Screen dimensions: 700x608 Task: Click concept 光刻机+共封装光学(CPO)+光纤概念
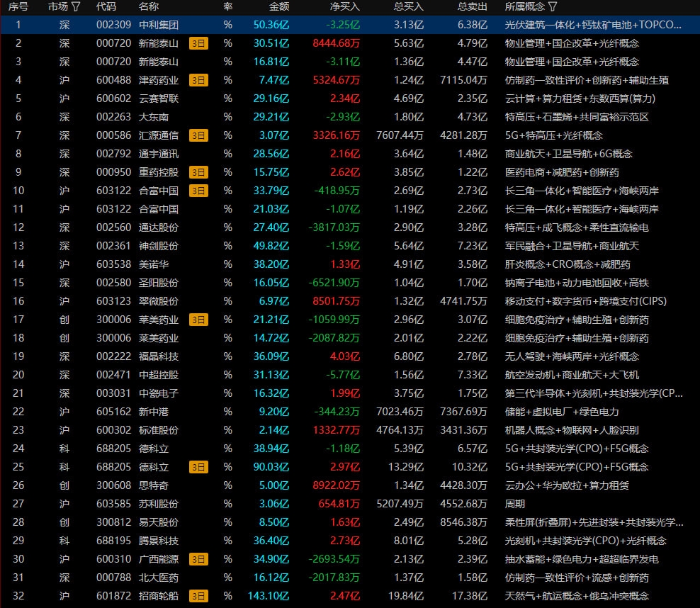pos(586,541)
